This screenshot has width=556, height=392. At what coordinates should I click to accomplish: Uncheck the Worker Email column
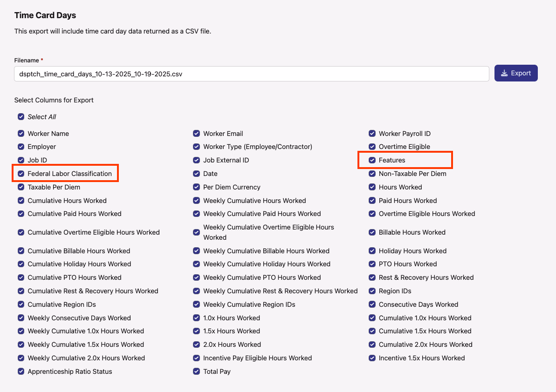pyautogui.click(x=197, y=134)
